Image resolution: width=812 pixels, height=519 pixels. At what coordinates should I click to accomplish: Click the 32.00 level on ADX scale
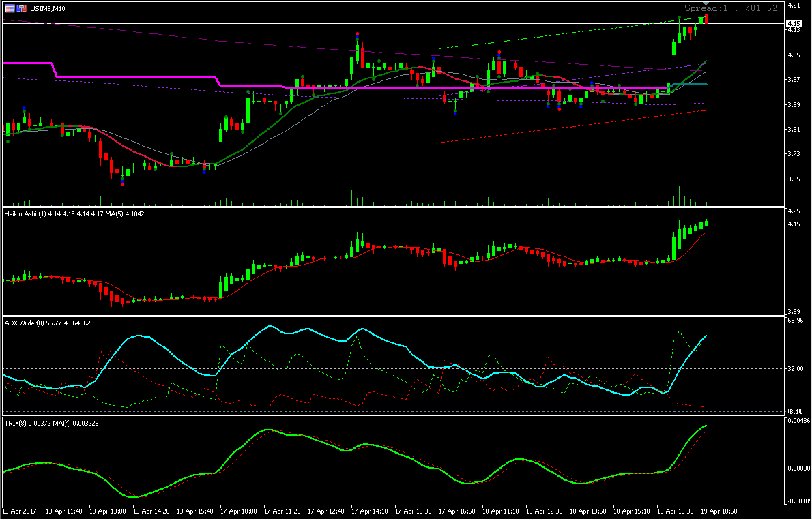796,368
